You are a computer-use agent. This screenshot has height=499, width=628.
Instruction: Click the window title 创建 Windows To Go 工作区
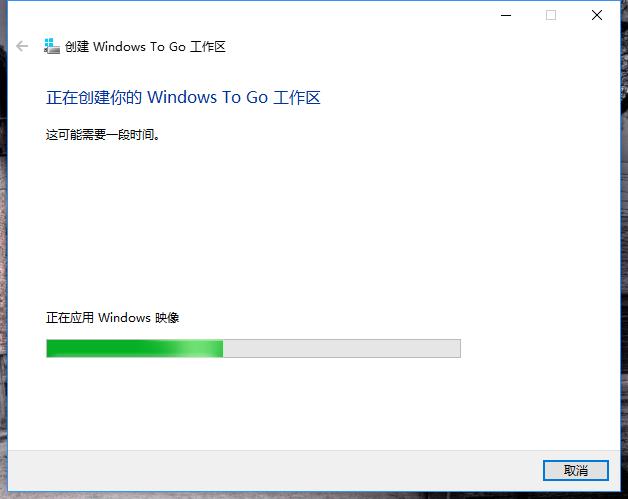click(145, 47)
